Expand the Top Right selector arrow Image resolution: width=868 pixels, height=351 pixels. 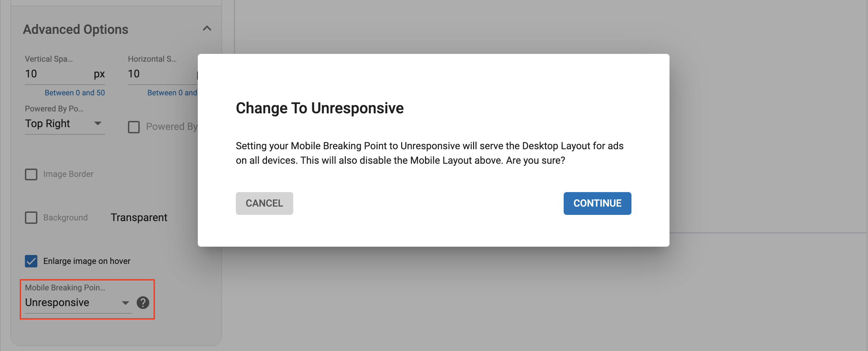(98, 123)
